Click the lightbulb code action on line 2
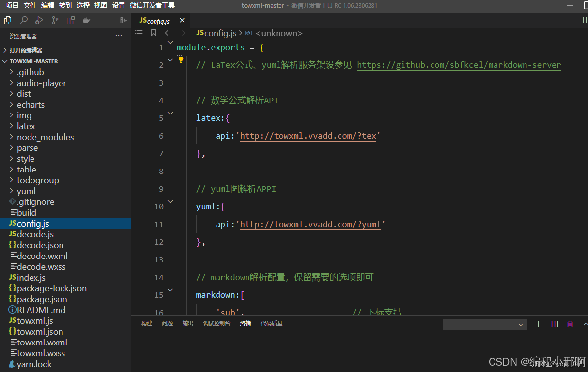 point(181,59)
